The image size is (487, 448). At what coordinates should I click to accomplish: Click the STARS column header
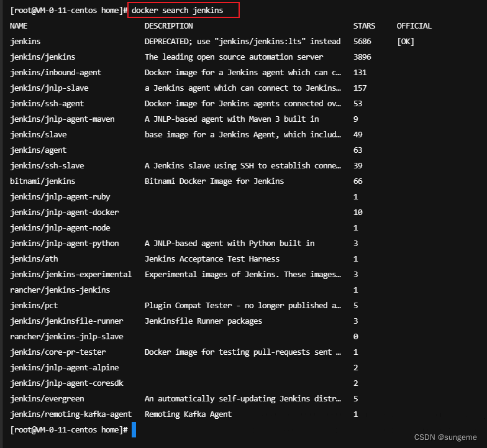[x=364, y=26]
